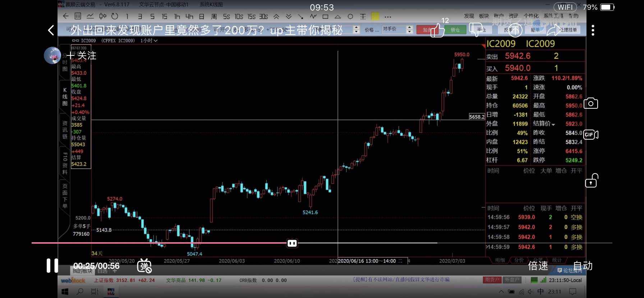Expand toolbar overflow ellipsis menu
This screenshot has height=298, width=644.
(x=387, y=17)
